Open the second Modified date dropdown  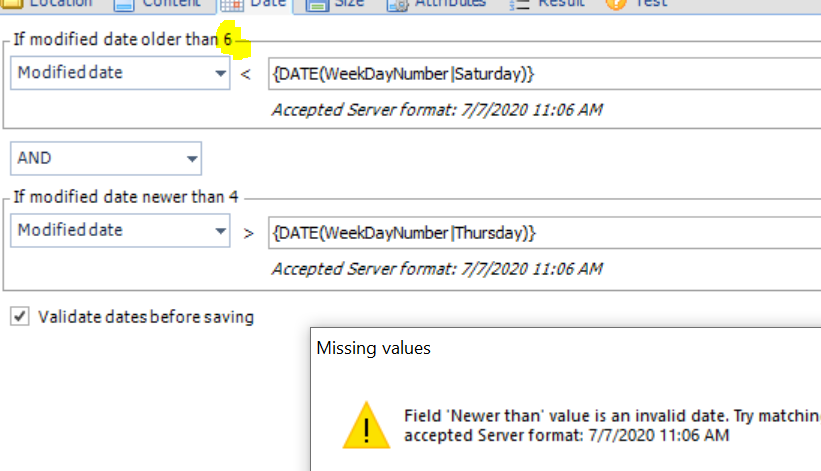220,231
